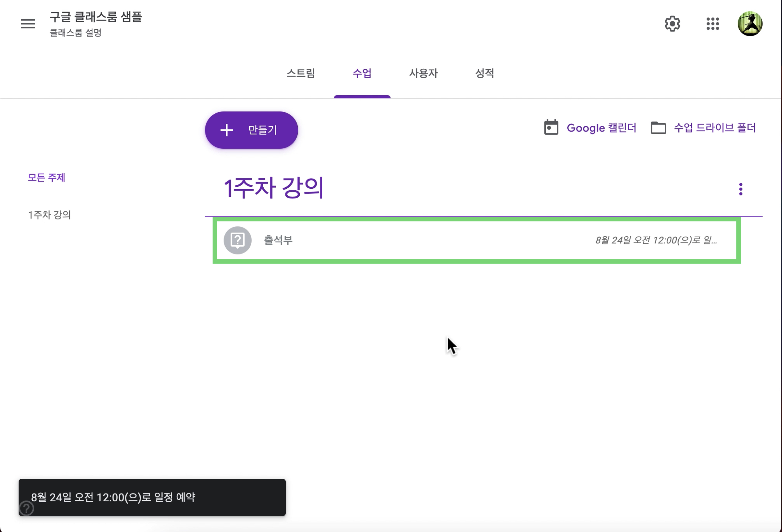Select 1주차 강의 in the sidebar

(49, 215)
